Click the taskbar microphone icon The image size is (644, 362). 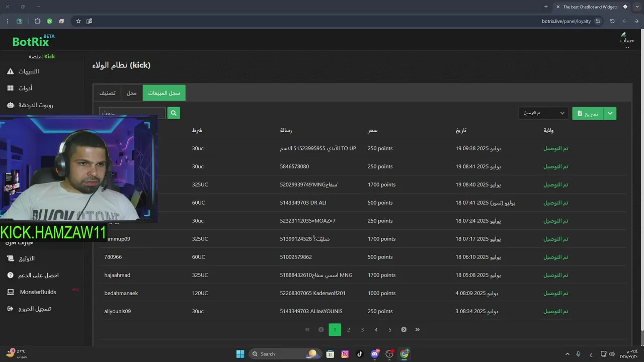point(578,354)
